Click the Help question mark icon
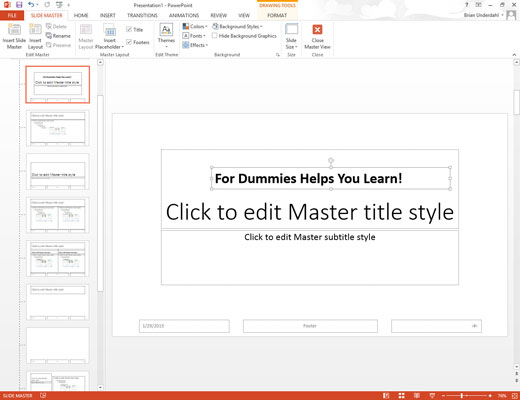The width and height of the screenshot is (520, 400). pyautogui.click(x=467, y=5)
